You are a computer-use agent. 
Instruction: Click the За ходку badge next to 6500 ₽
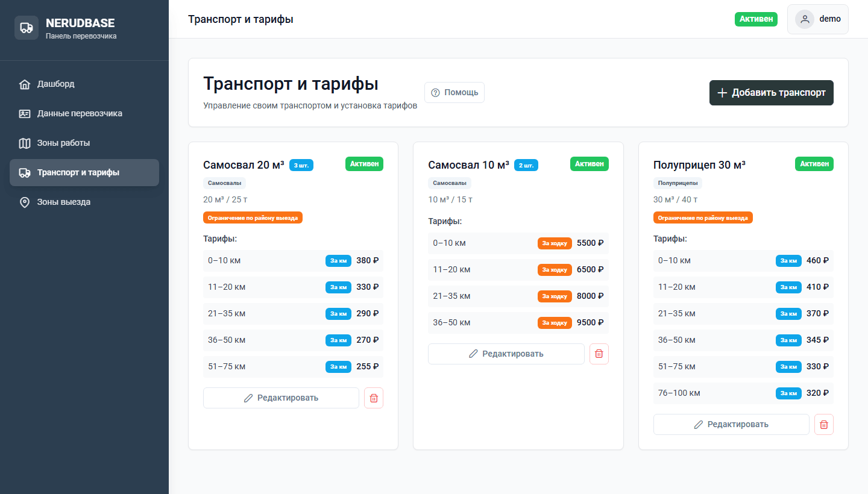(555, 270)
